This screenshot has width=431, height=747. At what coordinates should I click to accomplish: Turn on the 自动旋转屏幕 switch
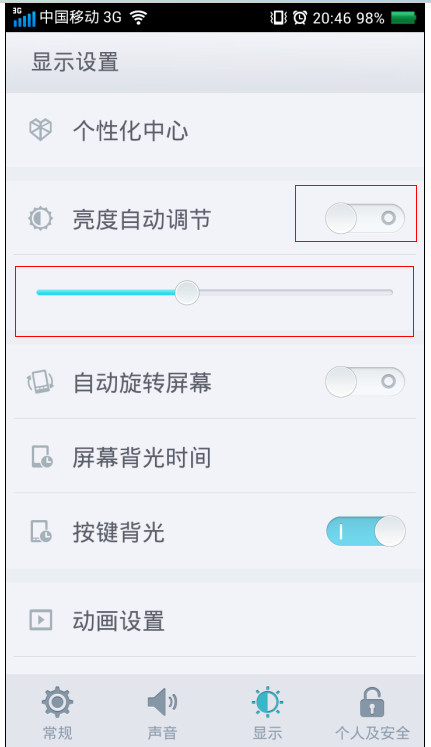tap(365, 382)
